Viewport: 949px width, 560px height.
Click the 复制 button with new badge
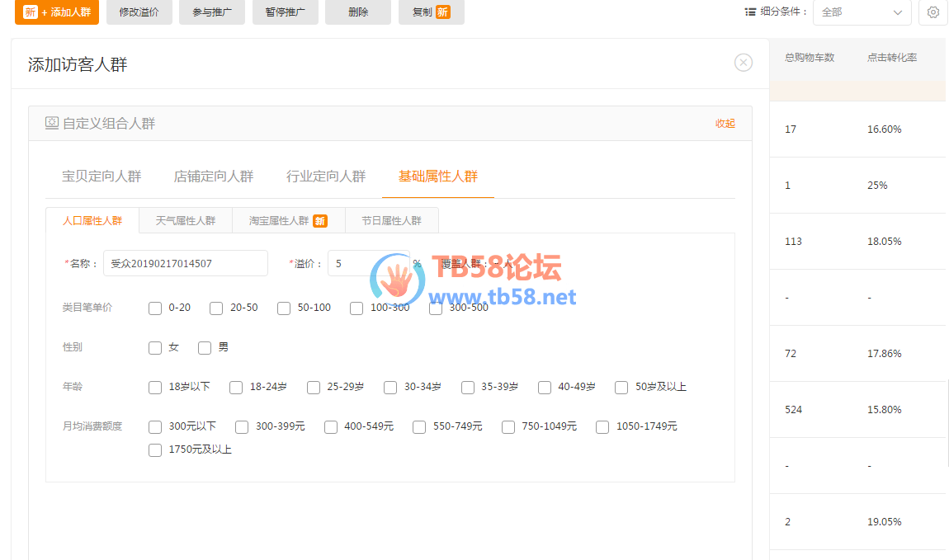click(431, 12)
